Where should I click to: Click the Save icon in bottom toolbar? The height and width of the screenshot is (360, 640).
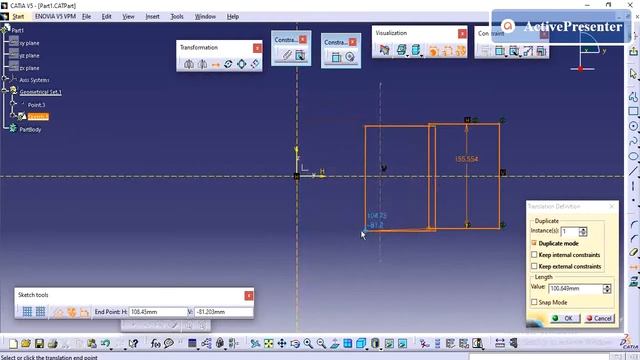point(39,344)
